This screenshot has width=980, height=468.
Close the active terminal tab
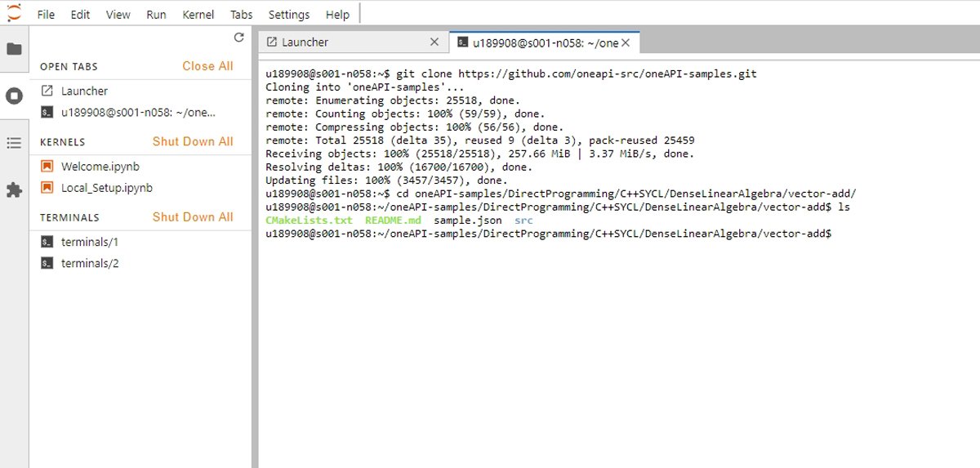[x=626, y=42]
